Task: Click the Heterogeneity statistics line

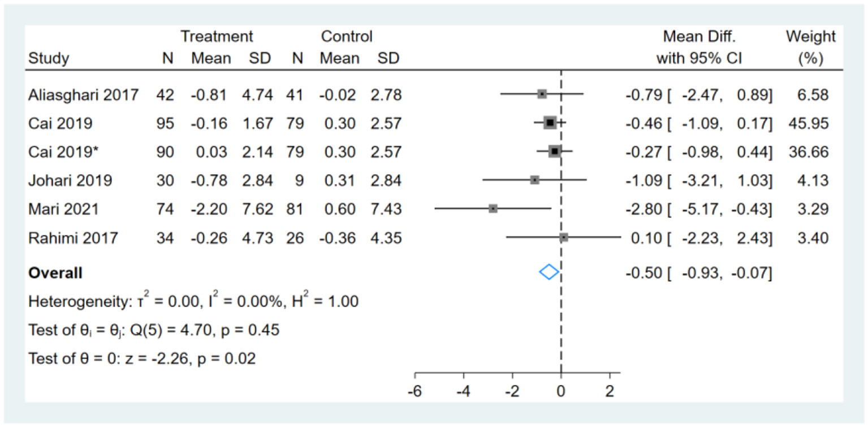Action: click(x=193, y=302)
